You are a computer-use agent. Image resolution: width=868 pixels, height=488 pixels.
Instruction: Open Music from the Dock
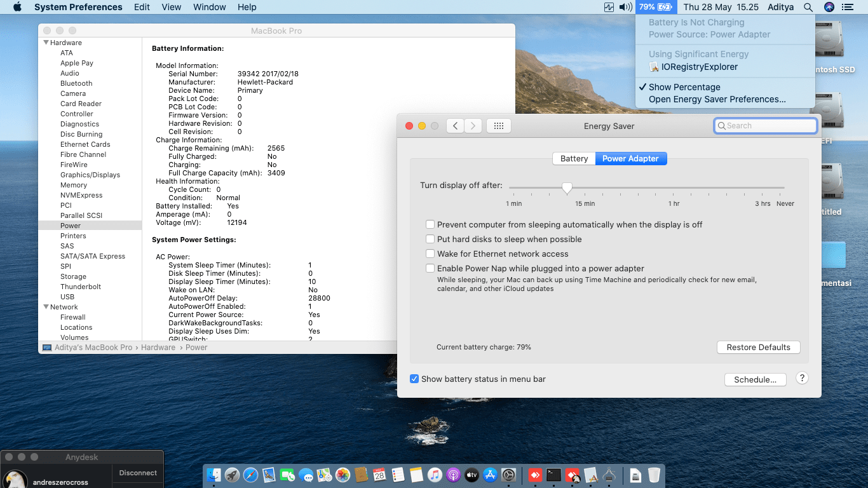pyautogui.click(x=435, y=475)
